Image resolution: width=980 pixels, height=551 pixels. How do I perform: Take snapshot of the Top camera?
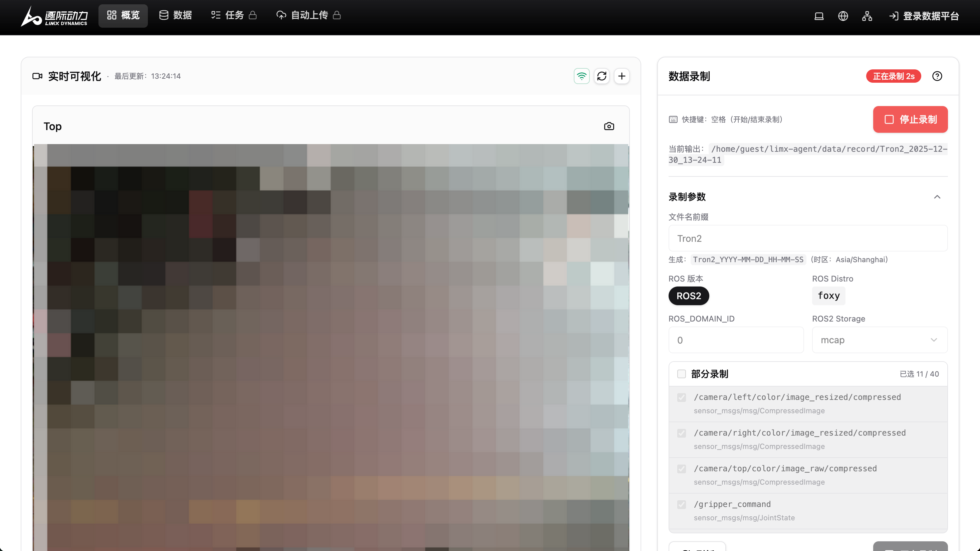(x=609, y=126)
